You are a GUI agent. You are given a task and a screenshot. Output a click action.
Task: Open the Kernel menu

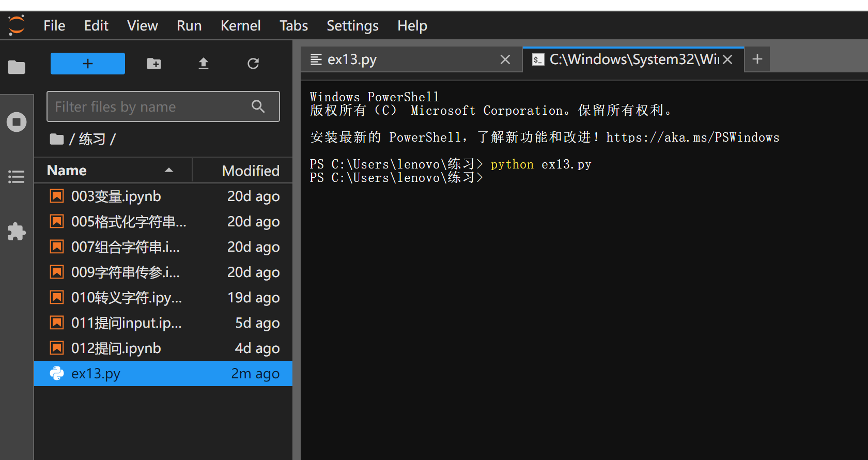[240, 26]
